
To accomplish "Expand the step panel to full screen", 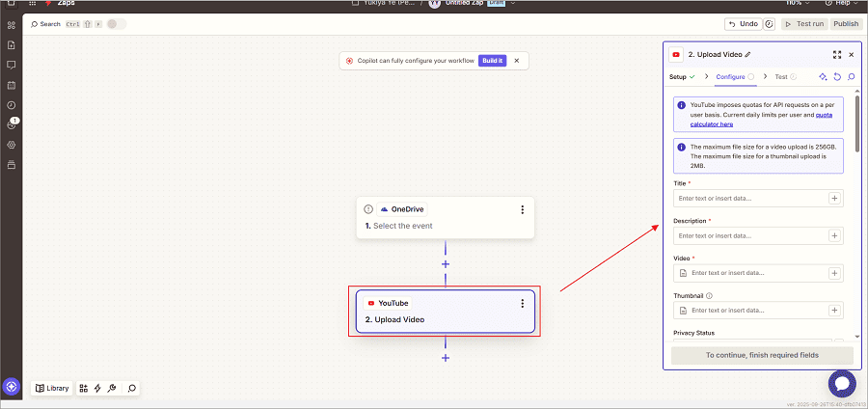I will (x=837, y=55).
